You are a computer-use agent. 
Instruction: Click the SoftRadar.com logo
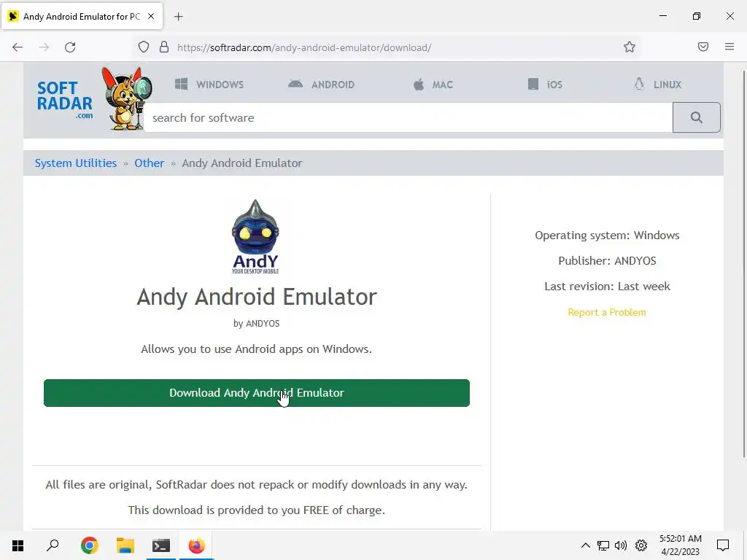point(65,99)
